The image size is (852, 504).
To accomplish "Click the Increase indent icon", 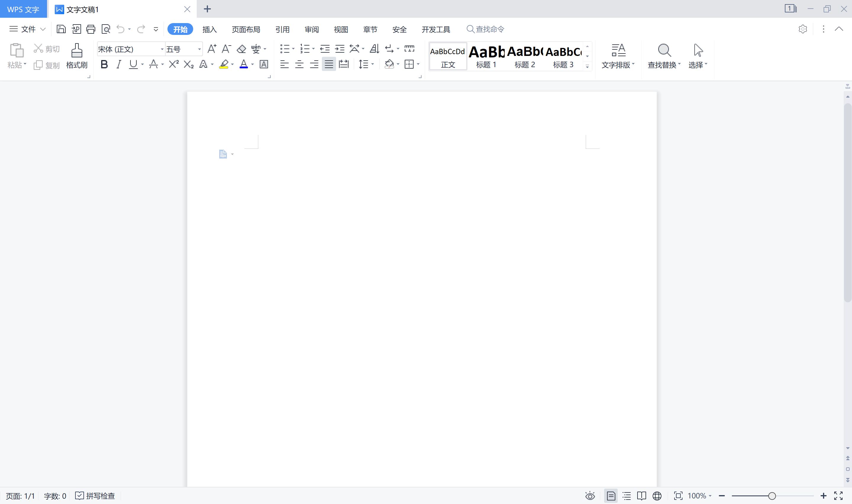I will pyautogui.click(x=340, y=49).
